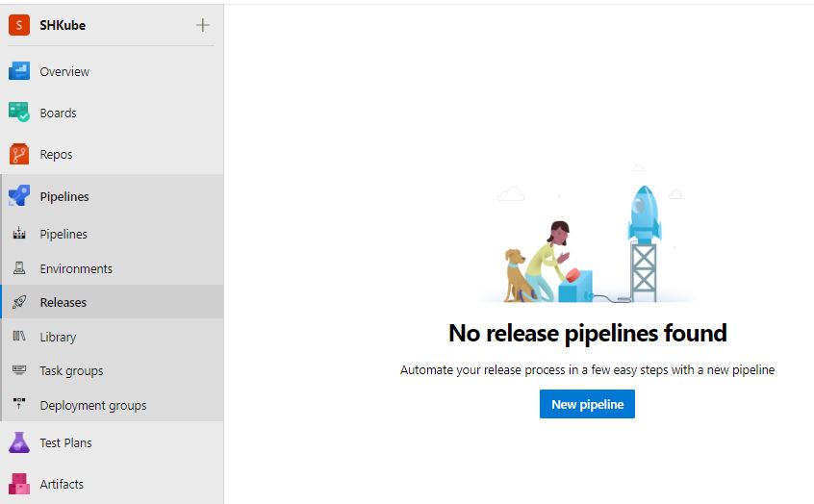Click the New pipeline button
Screen dimensions: 814x504
[x=587, y=404]
